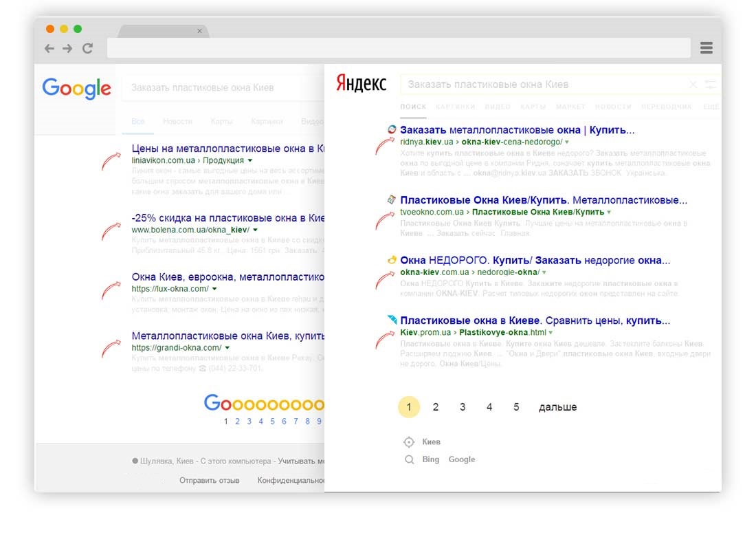The image size is (756, 533).
Task: Expand liniavikon.com.ua result dropdown arrow
Action: coord(249,161)
